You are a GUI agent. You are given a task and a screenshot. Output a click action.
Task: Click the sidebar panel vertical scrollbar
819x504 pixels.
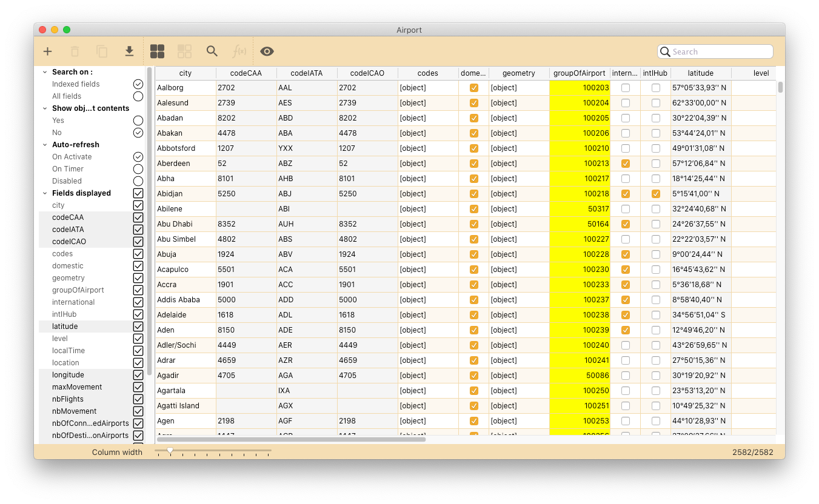pos(149,221)
